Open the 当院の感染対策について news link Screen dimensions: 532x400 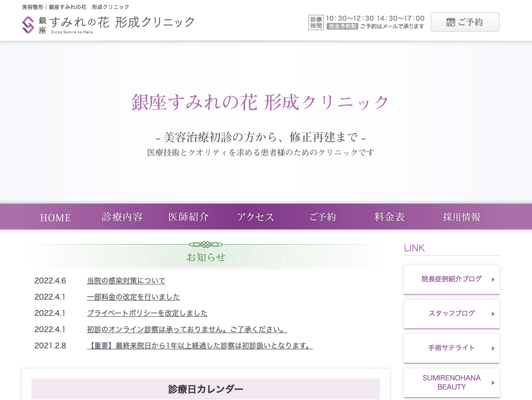pos(126,281)
